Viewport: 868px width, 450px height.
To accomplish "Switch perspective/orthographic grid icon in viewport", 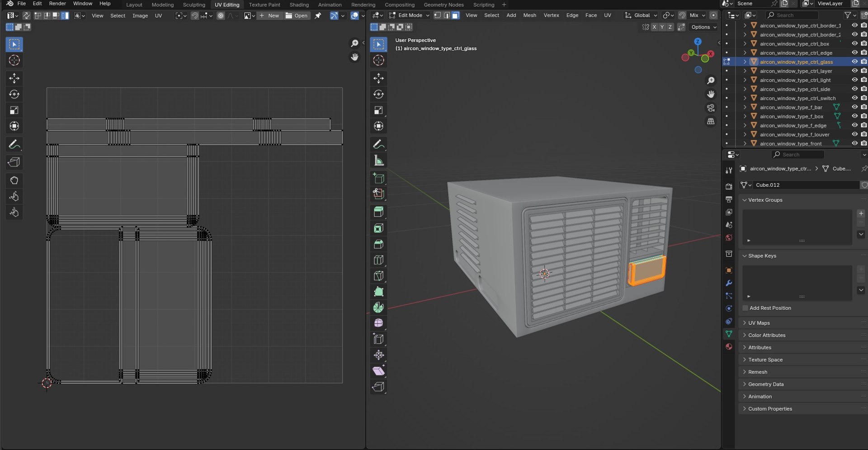I will (711, 121).
